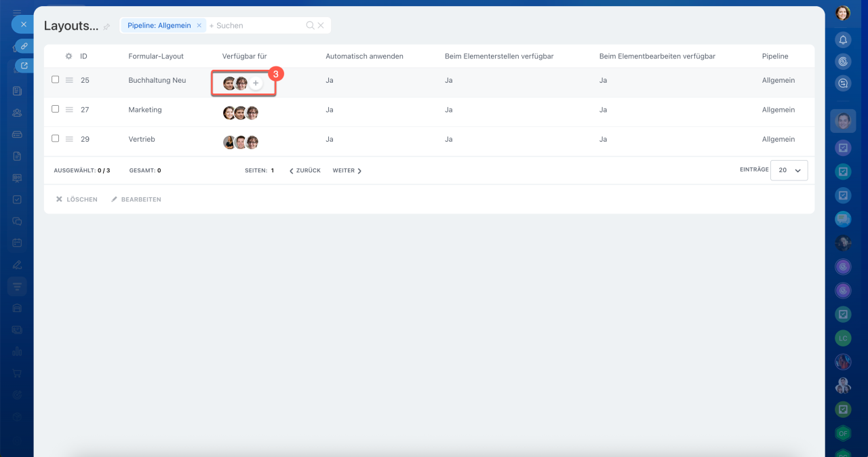Image resolution: width=868 pixels, height=457 pixels.
Task: Tick the checkbox for Marketing layout
Action: click(x=56, y=109)
